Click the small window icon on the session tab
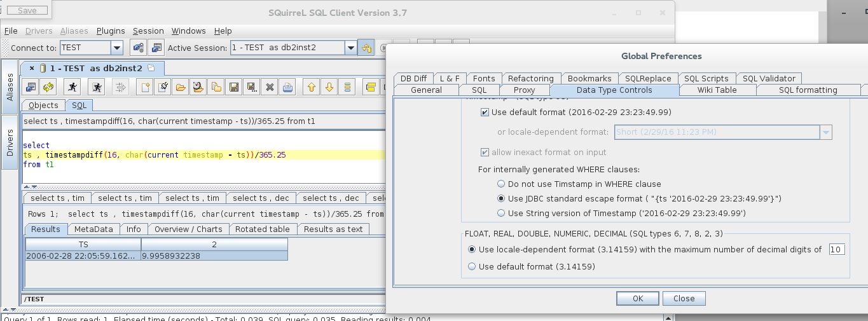Screen dimensions: 868x321 tap(151, 68)
